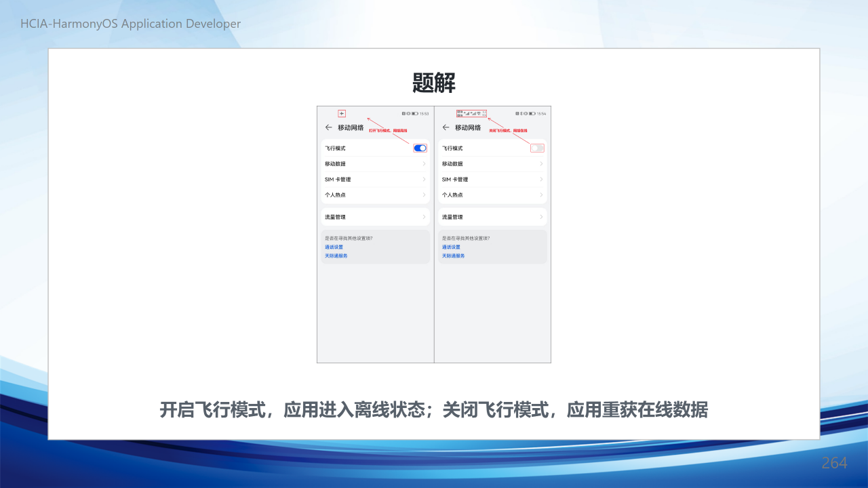Click the 飞行模式 label in the 15:54 screenshot
The image size is (868, 488).
452,148
